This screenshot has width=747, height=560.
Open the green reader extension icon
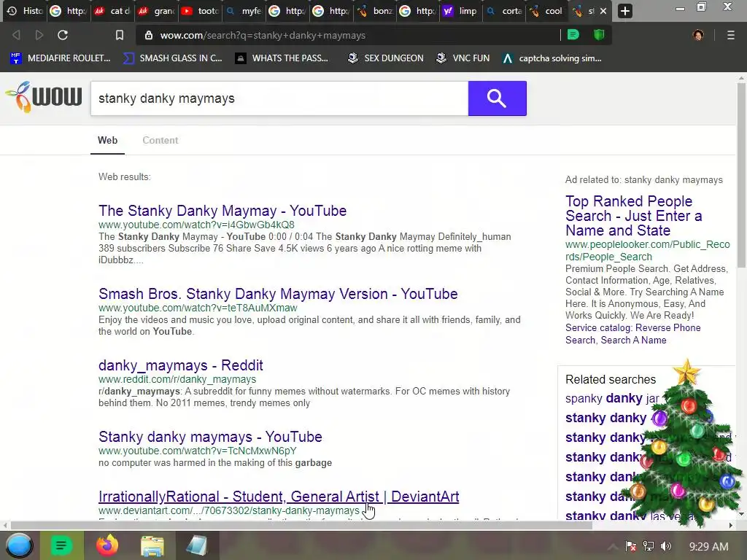pyautogui.click(x=573, y=35)
